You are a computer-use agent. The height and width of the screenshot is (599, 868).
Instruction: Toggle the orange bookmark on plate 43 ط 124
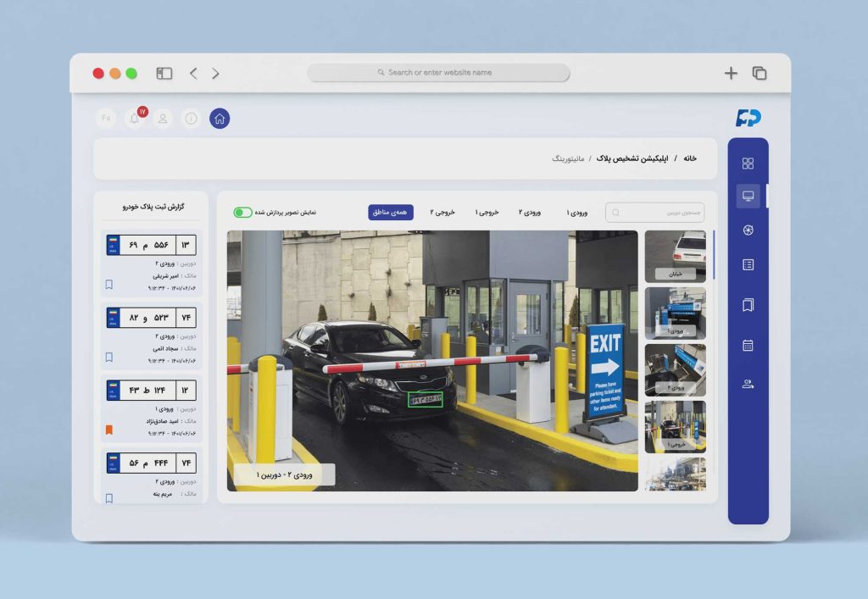tap(109, 430)
